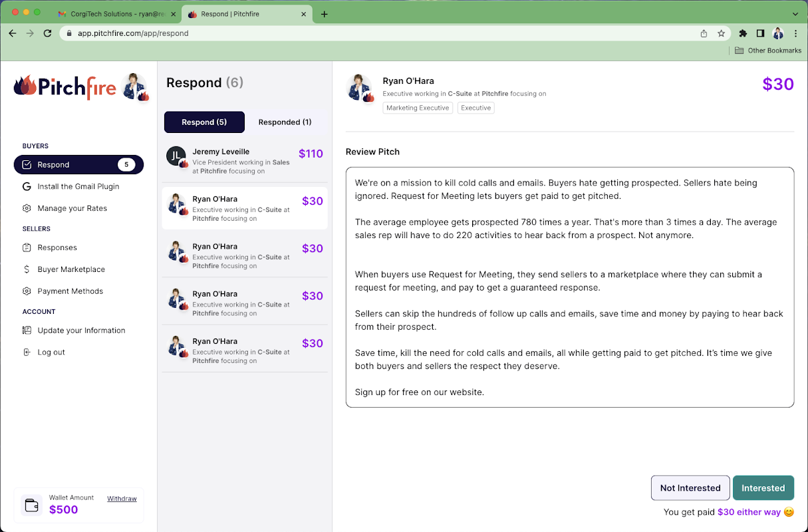This screenshot has height=532, width=808.
Task: Click the Log out door icon
Action: click(x=27, y=352)
